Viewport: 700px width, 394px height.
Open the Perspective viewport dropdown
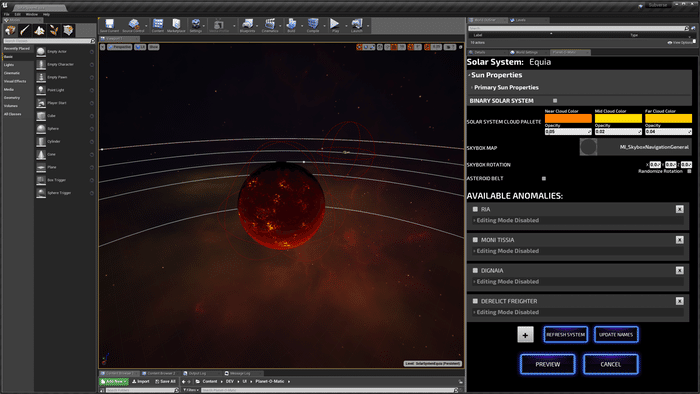120,47
